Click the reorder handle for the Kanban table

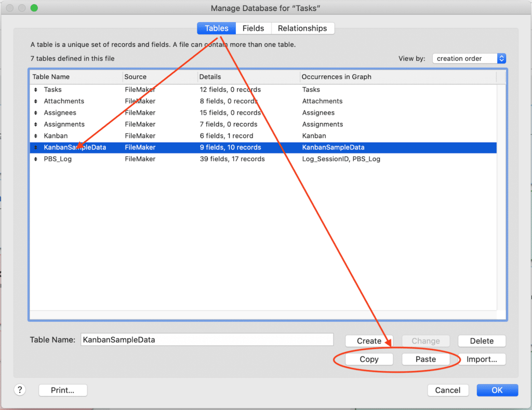(36, 136)
